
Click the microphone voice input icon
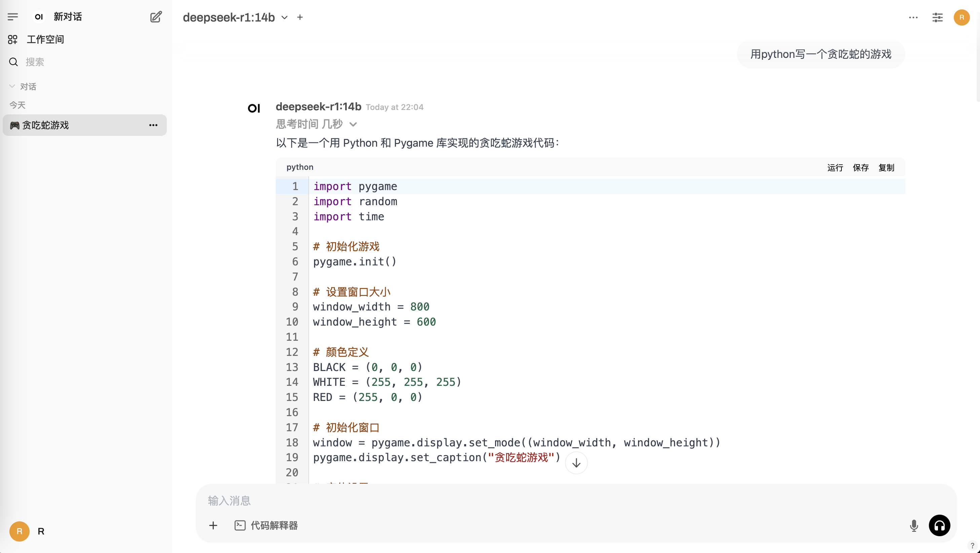click(914, 526)
